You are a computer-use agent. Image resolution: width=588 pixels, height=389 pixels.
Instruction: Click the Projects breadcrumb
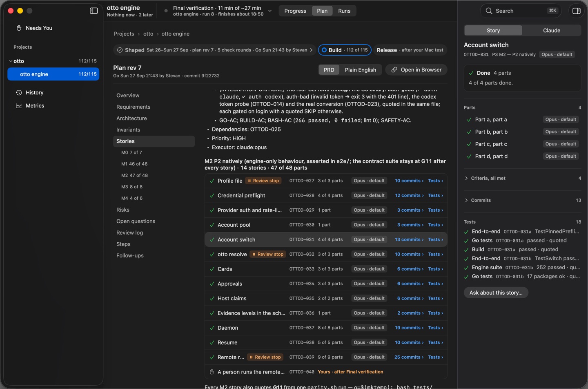[x=124, y=34]
